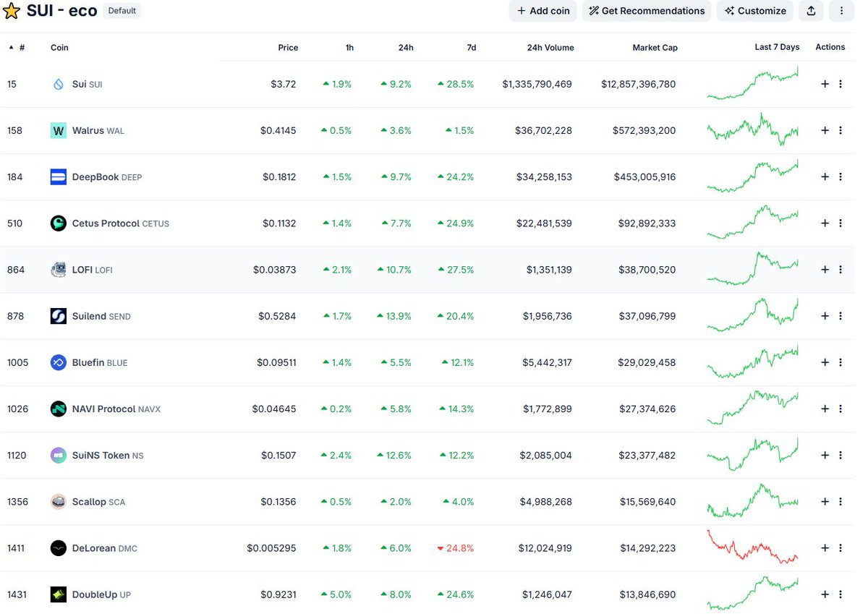
Task: Click the DoubleUp coin logo
Action: [x=59, y=594]
